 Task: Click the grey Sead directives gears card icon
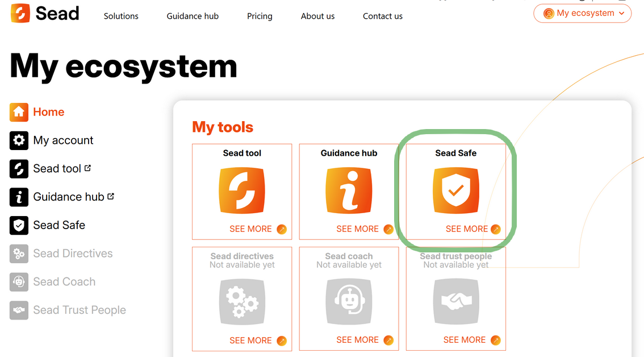tap(242, 301)
